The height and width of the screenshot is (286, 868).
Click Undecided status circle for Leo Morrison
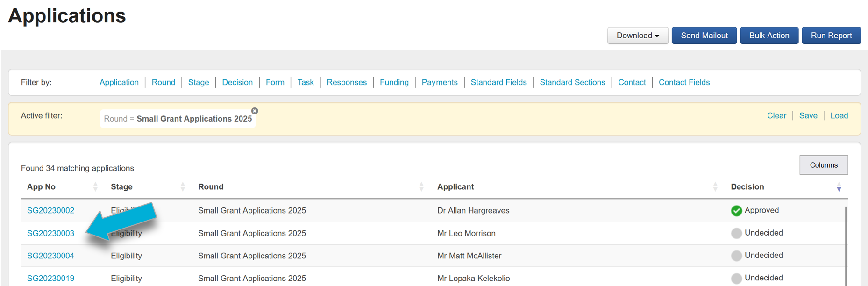pos(736,233)
